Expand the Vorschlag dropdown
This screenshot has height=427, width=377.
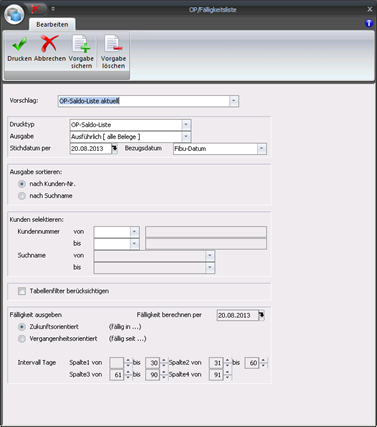tap(234, 101)
